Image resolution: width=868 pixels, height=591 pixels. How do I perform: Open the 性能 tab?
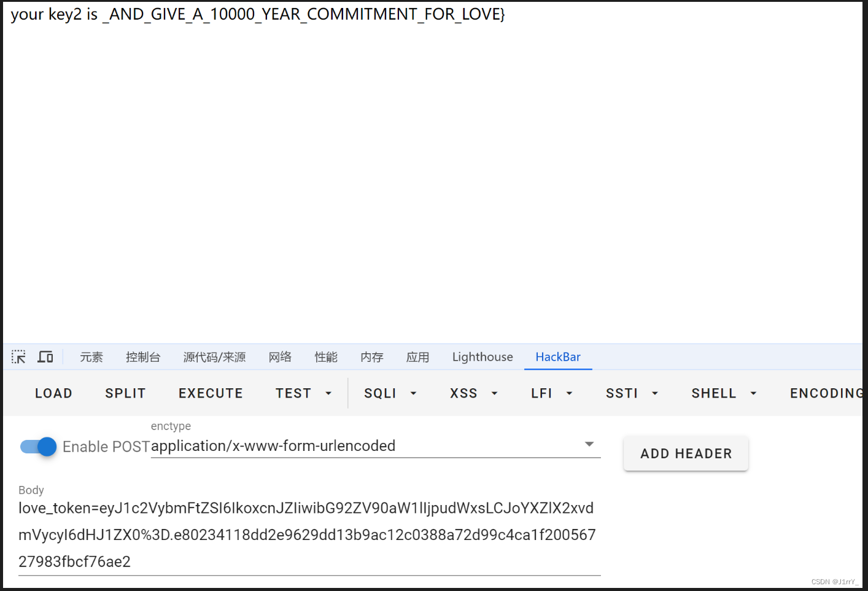click(x=326, y=357)
